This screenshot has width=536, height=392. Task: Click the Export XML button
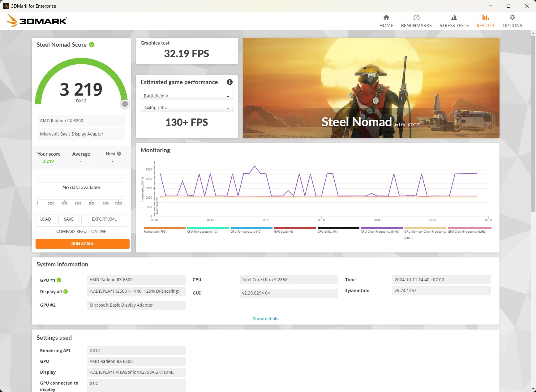tap(104, 219)
